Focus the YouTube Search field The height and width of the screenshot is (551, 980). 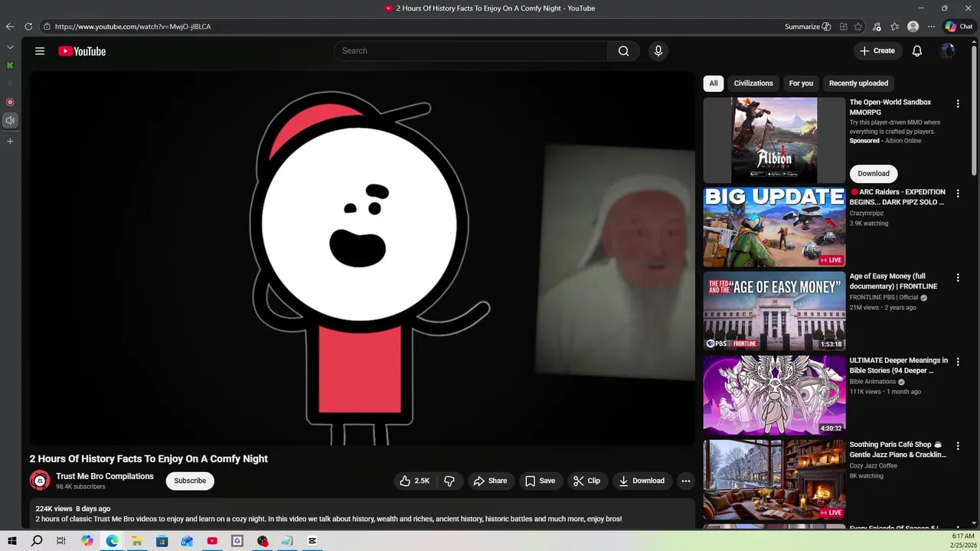(x=471, y=51)
